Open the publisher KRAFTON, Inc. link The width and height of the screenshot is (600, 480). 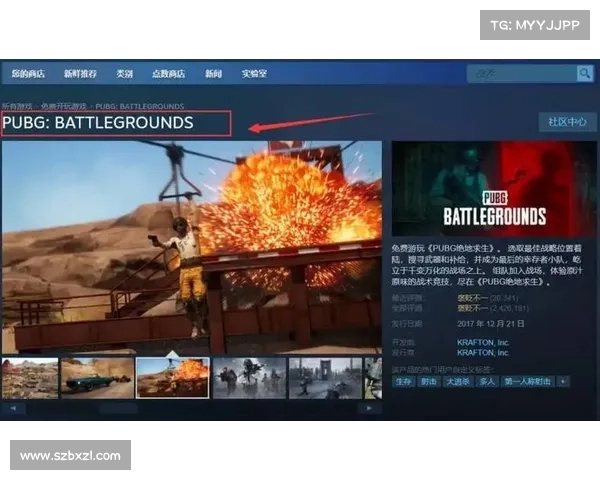(x=483, y=353)
